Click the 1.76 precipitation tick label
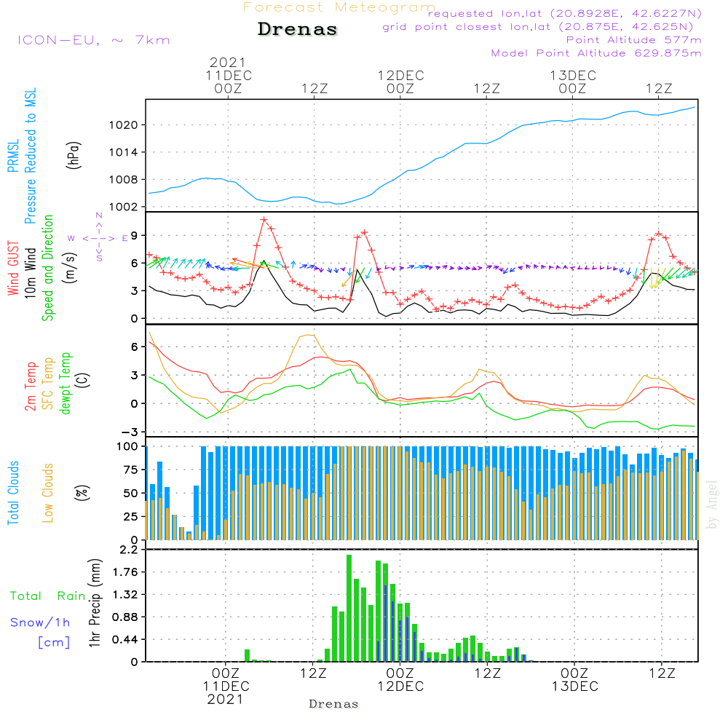728x728 pixels. (x=125, y=572)
